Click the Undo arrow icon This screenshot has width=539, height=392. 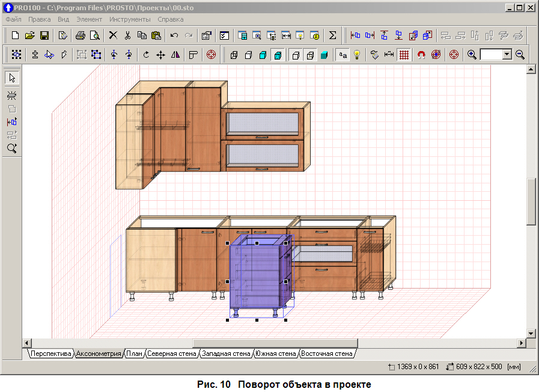coord(174,35)
